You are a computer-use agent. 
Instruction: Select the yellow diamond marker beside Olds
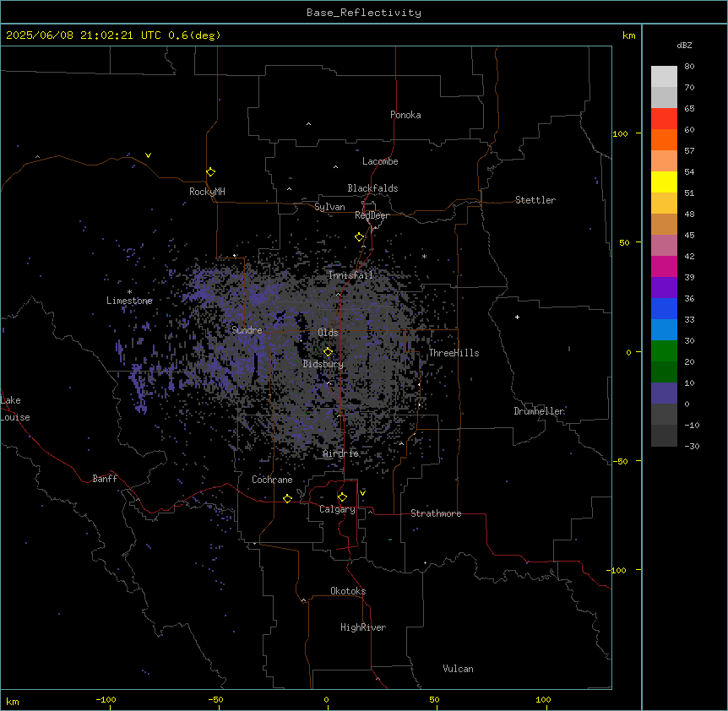tap(328, 351)
